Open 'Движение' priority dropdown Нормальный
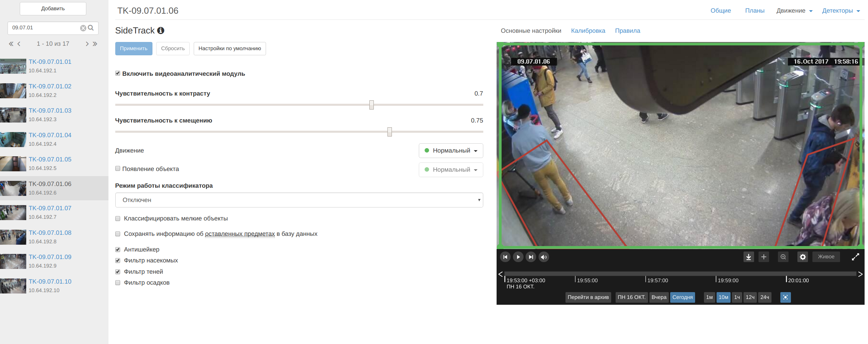The image size is (868, 344). pyautogui.click(x=451, y=150)
